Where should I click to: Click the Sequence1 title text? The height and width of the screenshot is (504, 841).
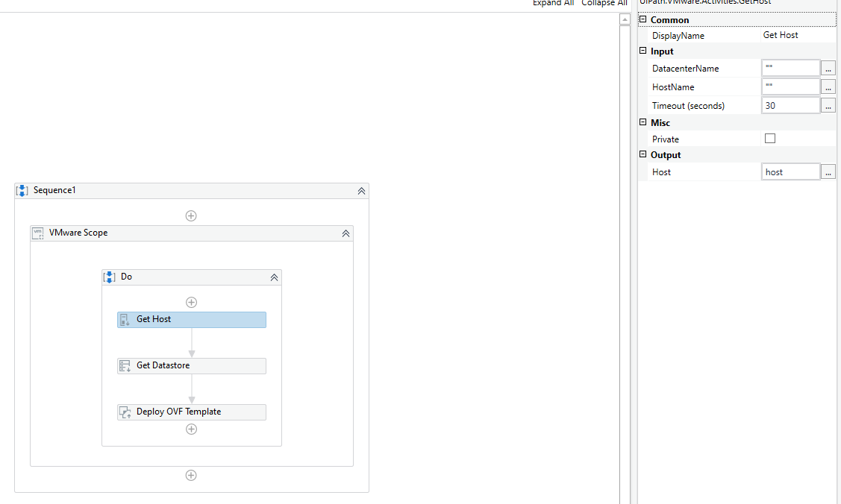click(x=54, y=190)
